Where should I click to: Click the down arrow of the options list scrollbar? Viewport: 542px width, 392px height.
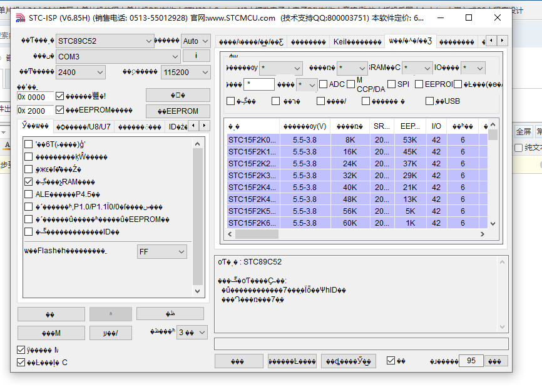coord(197,291)
